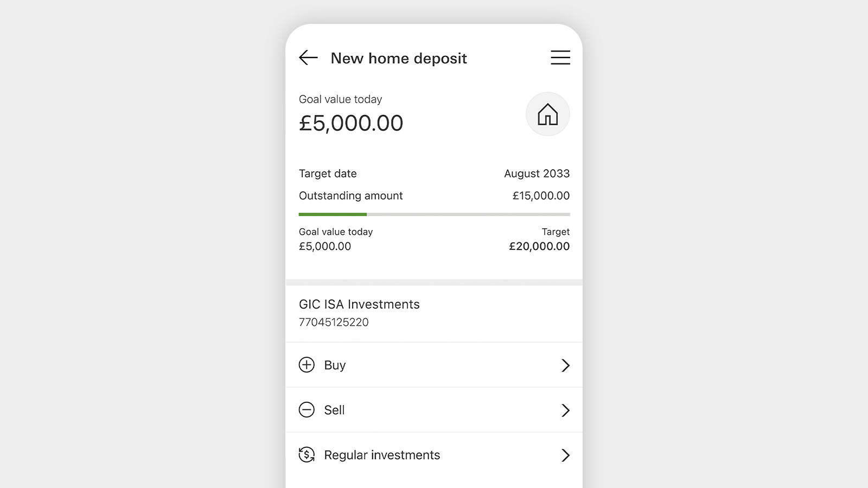Select the Buy menu option
Image resolution: width=868 pixels, height=488 pixels.
click(x=434, y=365)
